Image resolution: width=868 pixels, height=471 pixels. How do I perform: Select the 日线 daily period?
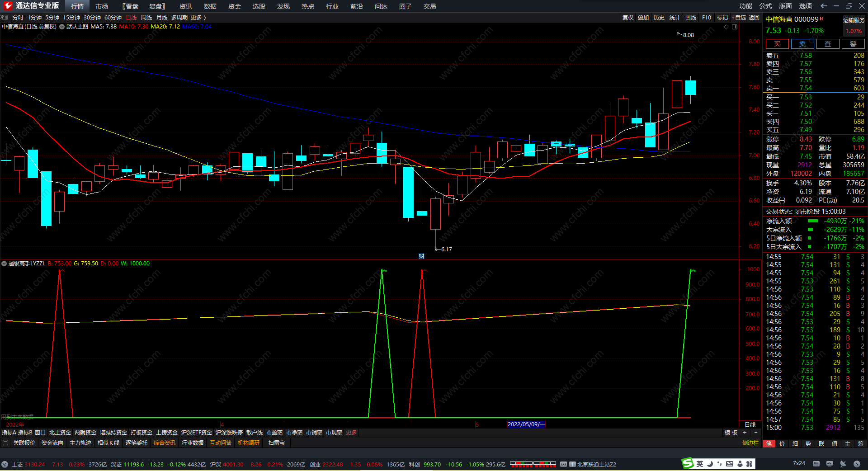click(131, 18)
